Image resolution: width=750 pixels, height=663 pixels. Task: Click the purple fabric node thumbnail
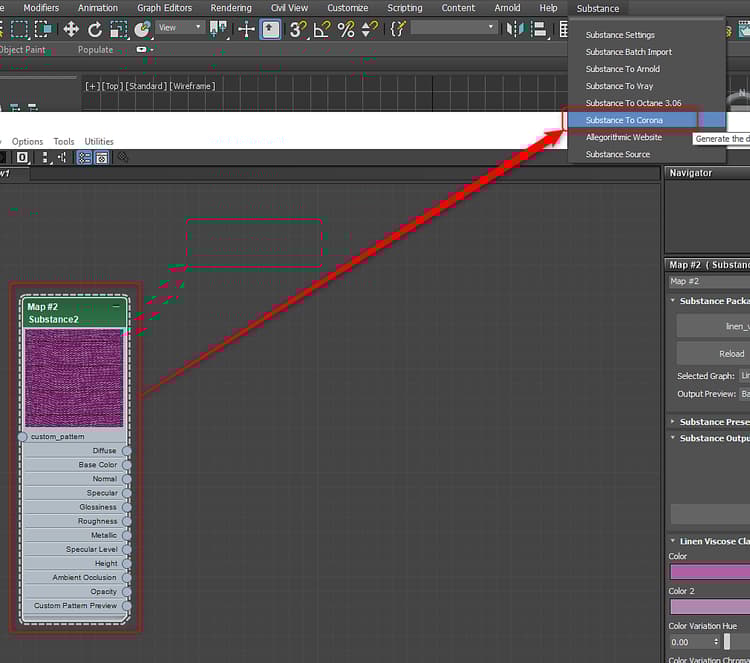pos(74,378)
